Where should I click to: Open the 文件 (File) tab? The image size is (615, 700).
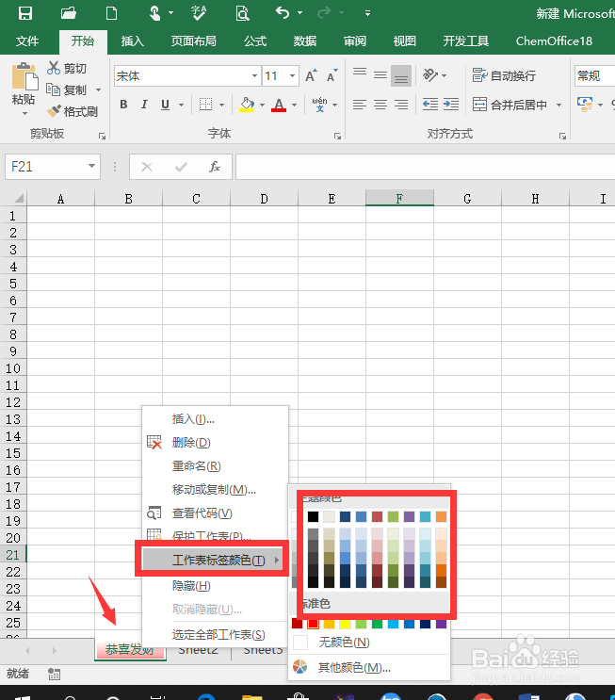pos(27,41)
